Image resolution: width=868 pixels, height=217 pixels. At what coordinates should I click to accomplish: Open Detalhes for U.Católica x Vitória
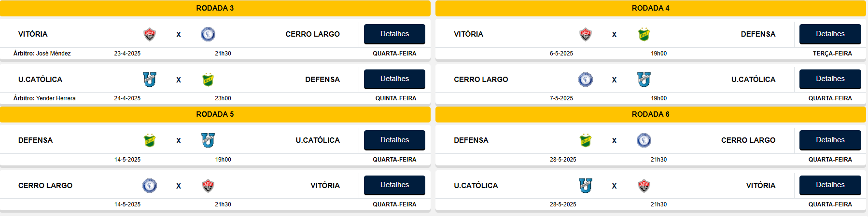click(830, 185)
